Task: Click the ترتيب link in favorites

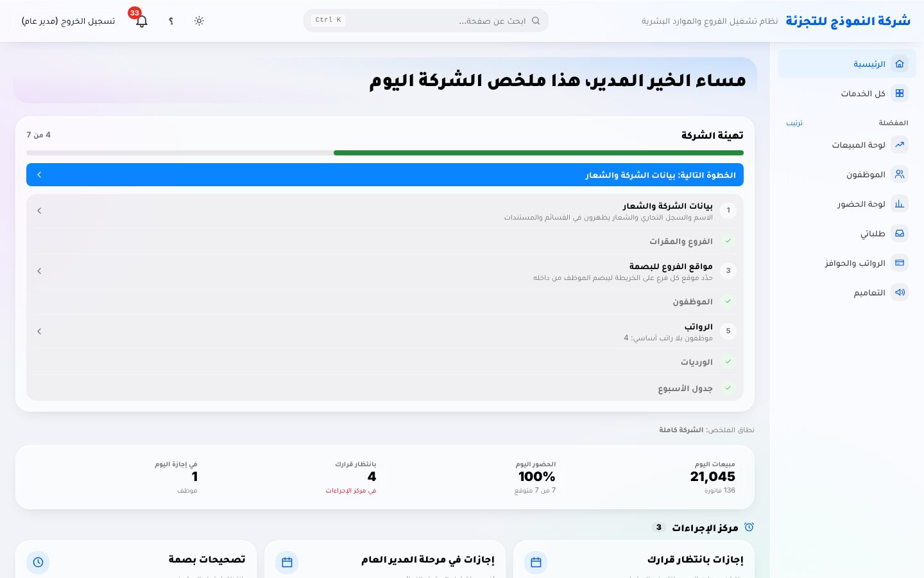Action: (794, 123)
